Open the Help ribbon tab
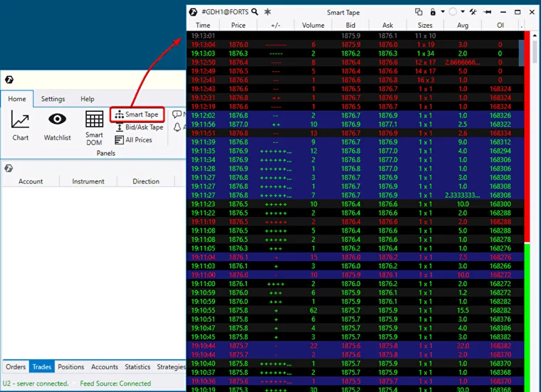This screenshot has width=541, height=392. (x=87, y=99)
